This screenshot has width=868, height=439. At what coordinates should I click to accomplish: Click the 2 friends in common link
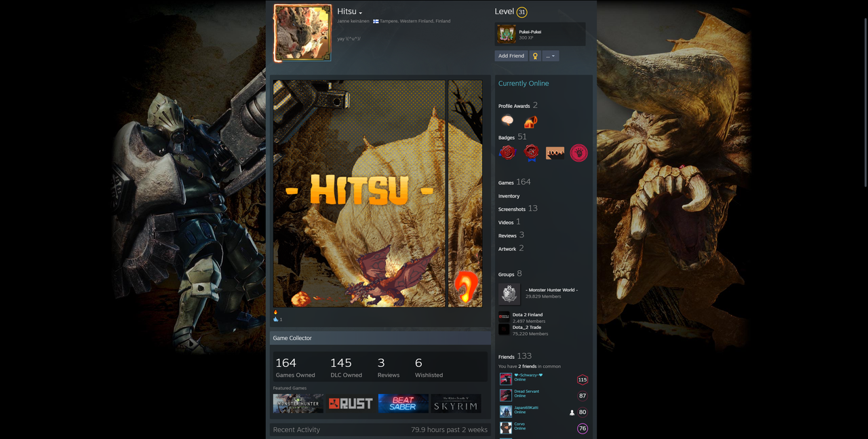pyautogui.click(x=526, y=366)
